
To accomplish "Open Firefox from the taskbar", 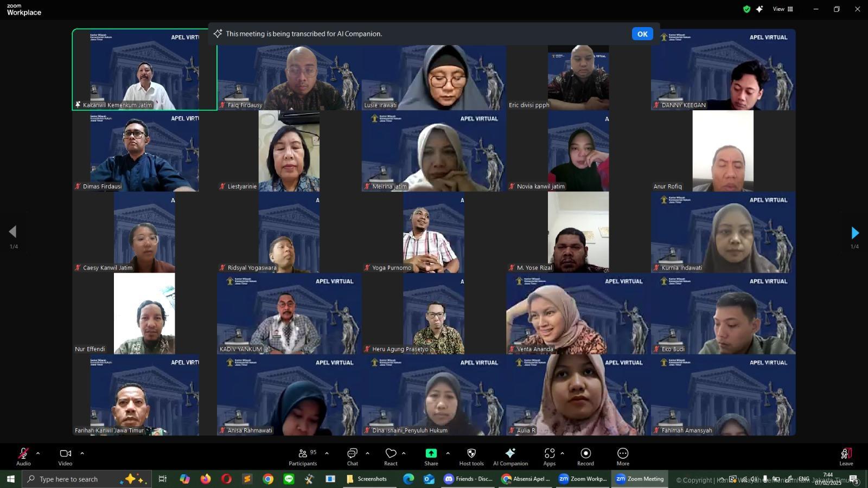I will coord(206,479).
